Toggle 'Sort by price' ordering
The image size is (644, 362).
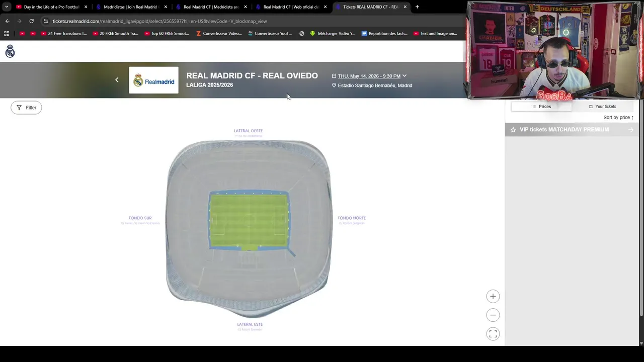tap(618, 118)
